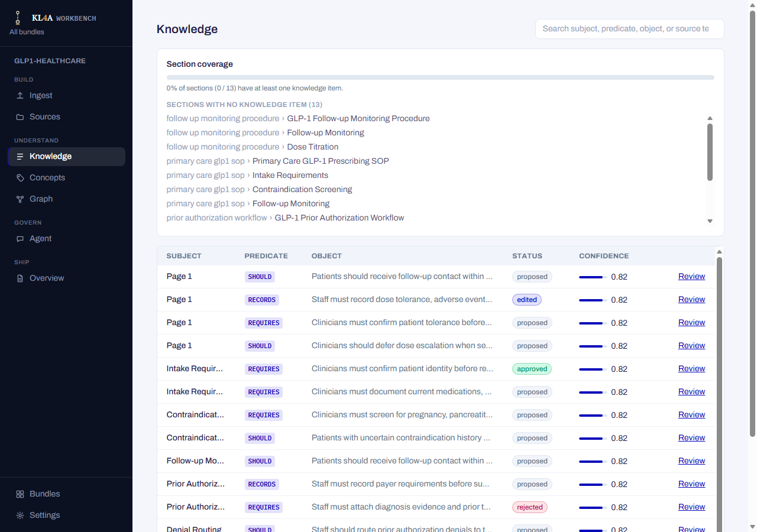Click the section coverage list scrollbar thumb

tap(710, 152)
